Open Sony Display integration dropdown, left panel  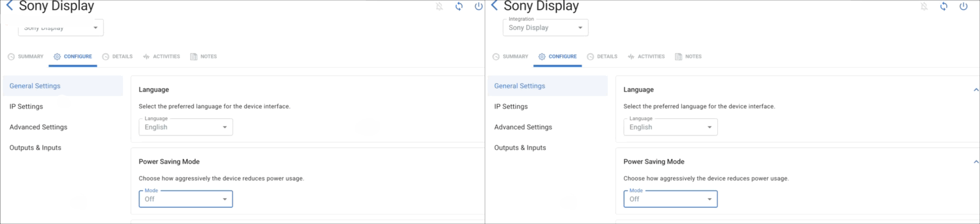tap(61, 27)
